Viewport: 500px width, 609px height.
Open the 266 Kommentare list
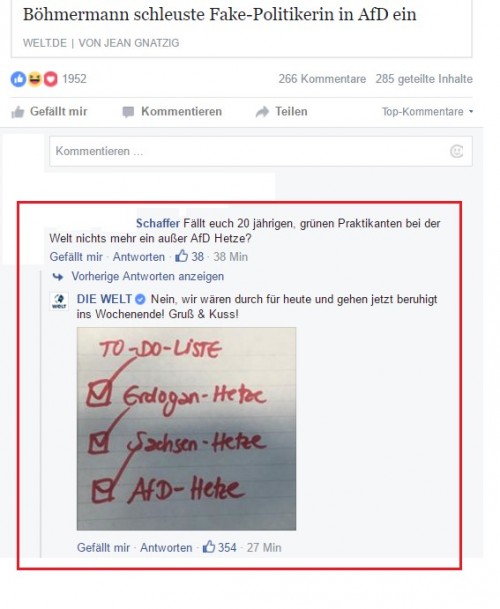point(322,79)
